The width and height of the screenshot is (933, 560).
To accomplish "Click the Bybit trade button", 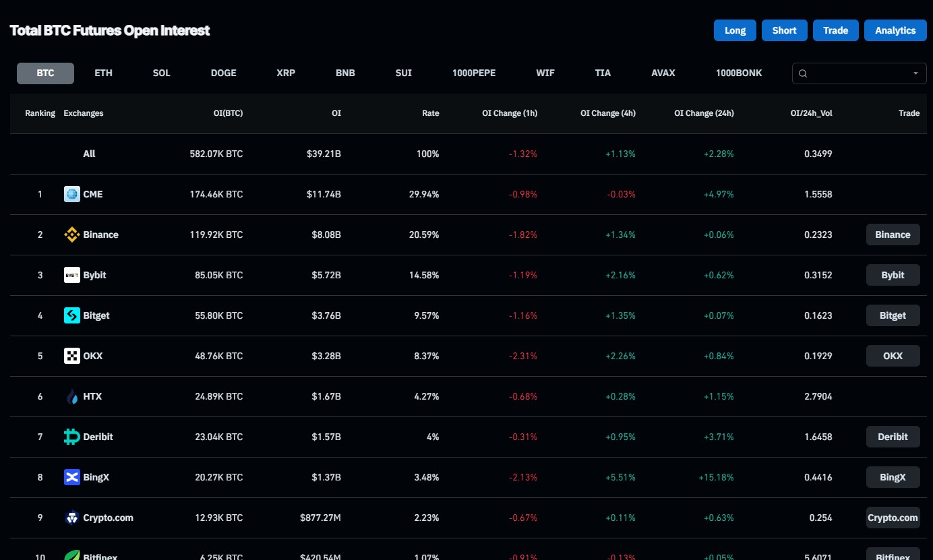I will [893, 275].
